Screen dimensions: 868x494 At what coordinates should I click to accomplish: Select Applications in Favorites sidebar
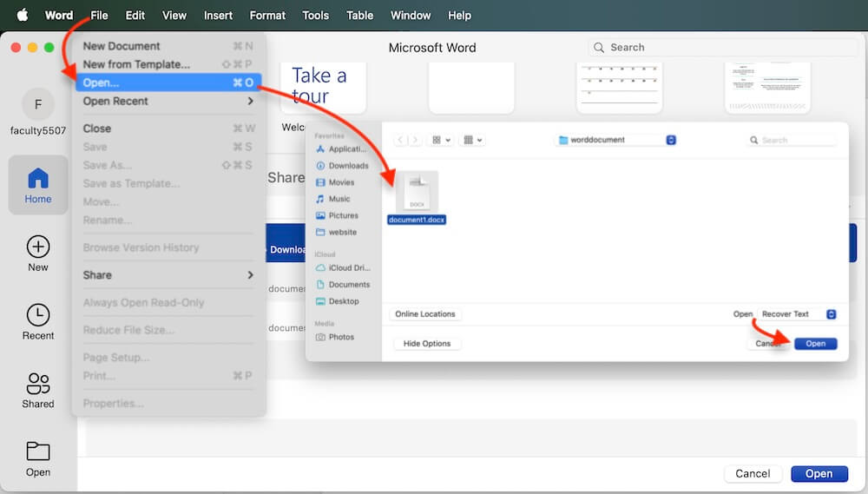(342, 149)
